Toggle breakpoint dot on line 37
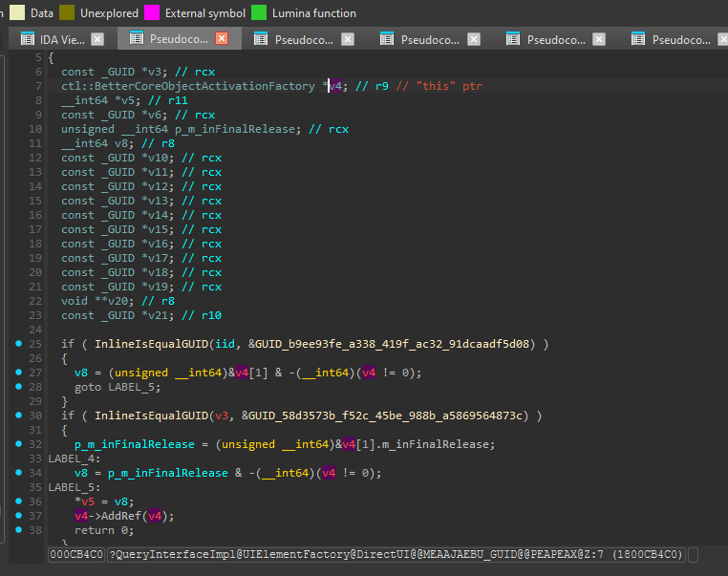This screenshot has width=728, height=576. coord(19,516)
